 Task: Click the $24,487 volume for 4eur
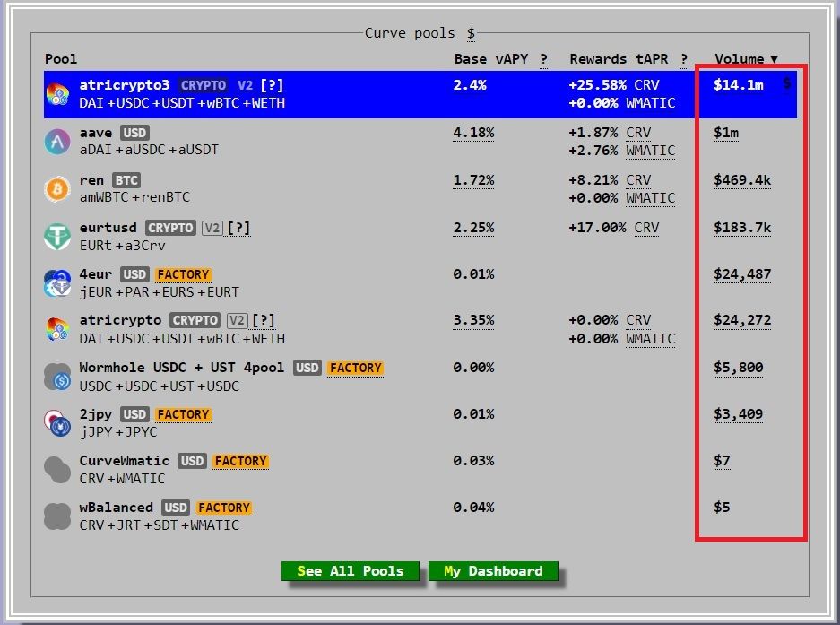coord(742,274)
